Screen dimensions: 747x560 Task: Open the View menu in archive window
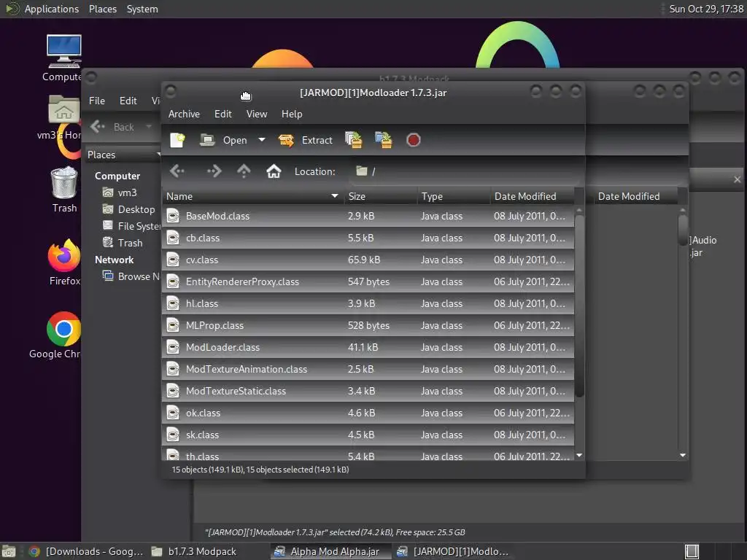click(x=257, y=114)
